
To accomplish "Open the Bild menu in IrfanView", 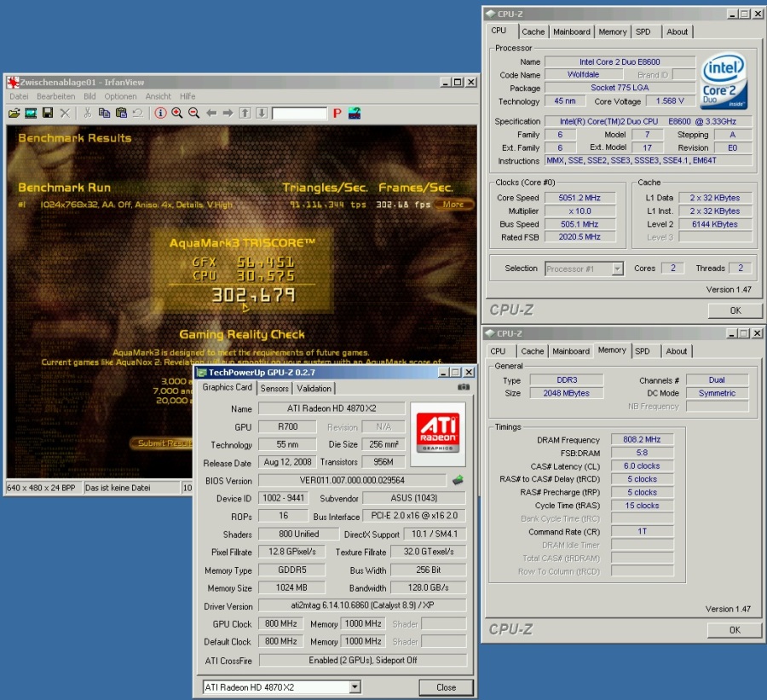I will click(89, 96).
